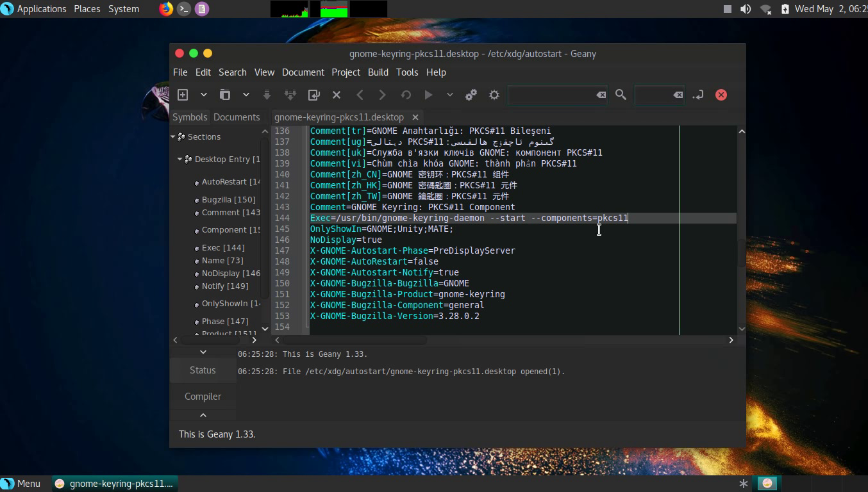Screen dimensions: 868x492
Task: Click the volume speaker tray icon
Action: [x=746, y=9]
